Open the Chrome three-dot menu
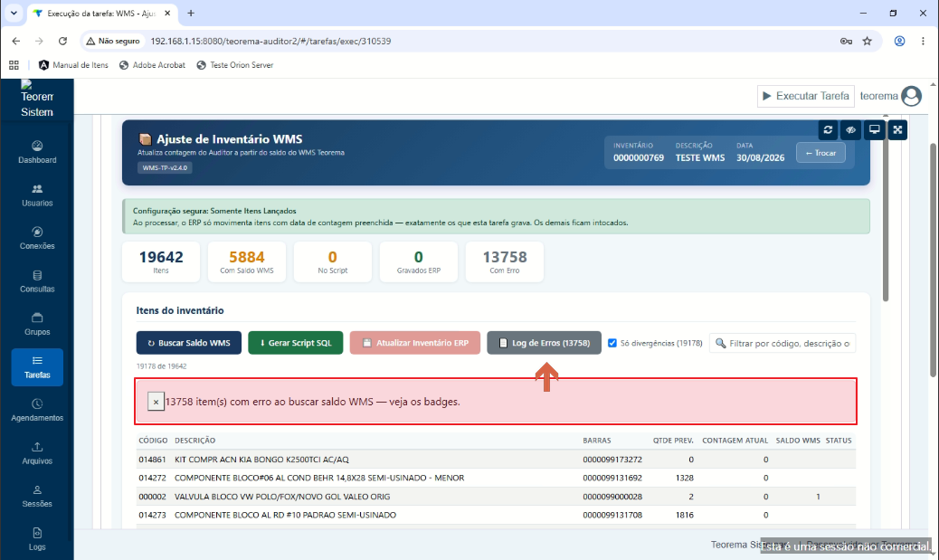 [x=923, y=42]
